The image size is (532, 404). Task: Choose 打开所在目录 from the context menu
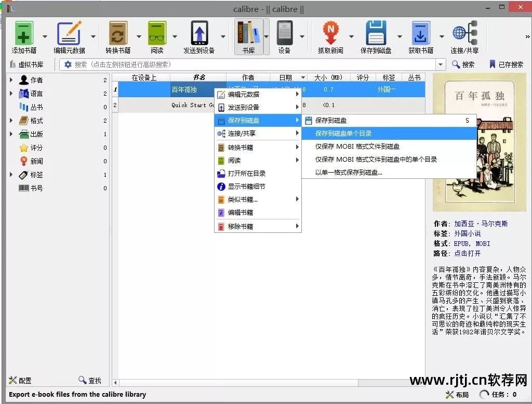tap(247, 174)
